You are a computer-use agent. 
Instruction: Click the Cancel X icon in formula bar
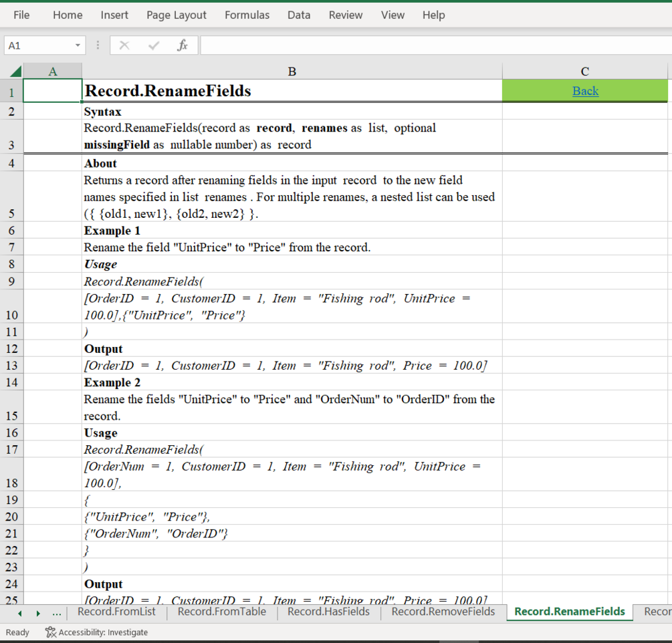coord(124,45)
